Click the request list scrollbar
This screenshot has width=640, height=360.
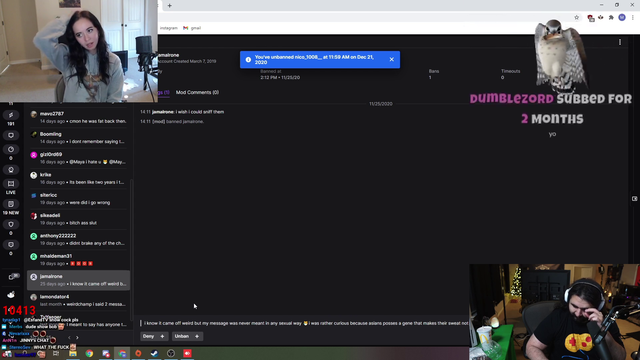tap(131, 249)
